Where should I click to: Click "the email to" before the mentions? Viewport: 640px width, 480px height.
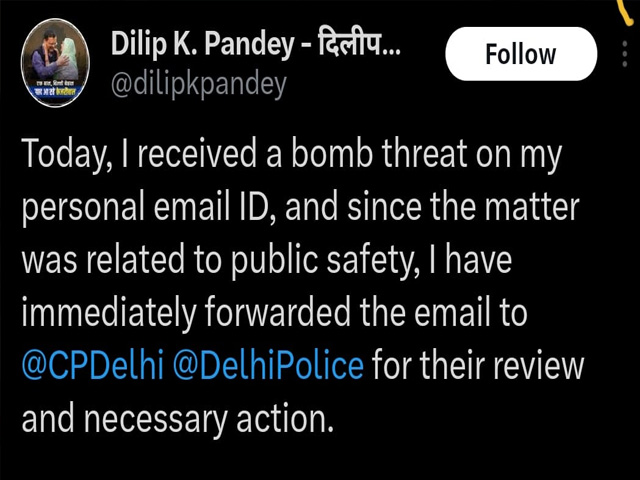[x=437, y=314]
